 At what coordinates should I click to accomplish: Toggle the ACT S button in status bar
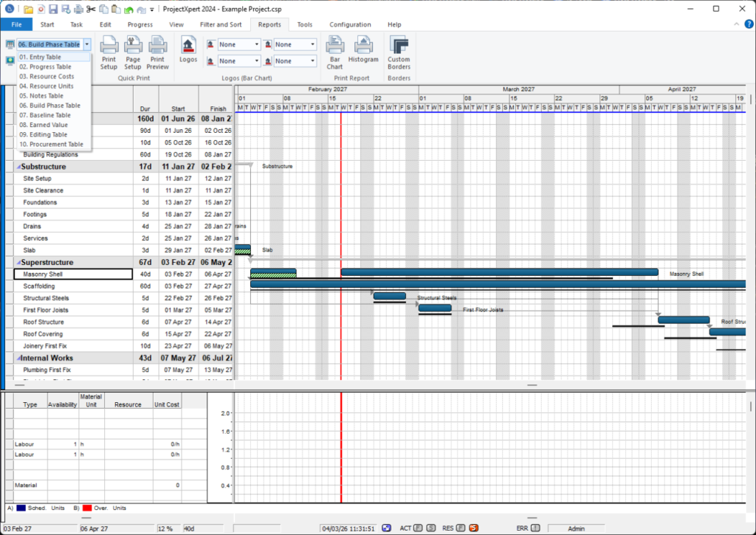(x=431, y=528)
